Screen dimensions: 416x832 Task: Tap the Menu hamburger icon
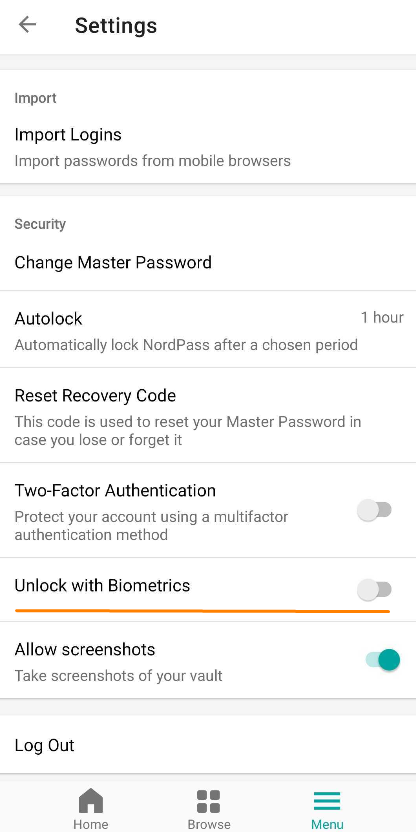pyautogui.click(x=327, y=801)
